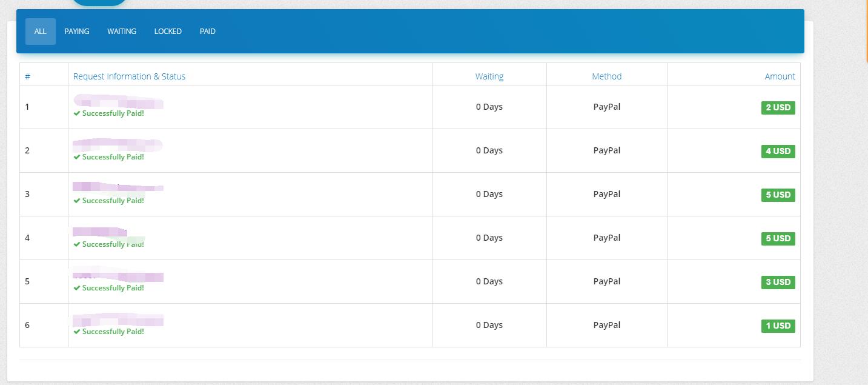Click Successfully Paid! status in row 4
The width and height of the screenshot is (868, 385).
coord(113,244)
